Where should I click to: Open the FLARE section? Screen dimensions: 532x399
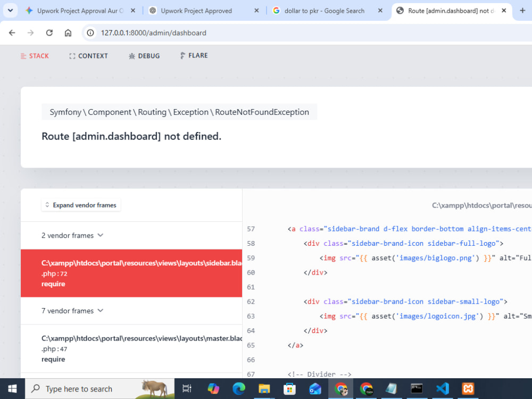pos(194,56)
